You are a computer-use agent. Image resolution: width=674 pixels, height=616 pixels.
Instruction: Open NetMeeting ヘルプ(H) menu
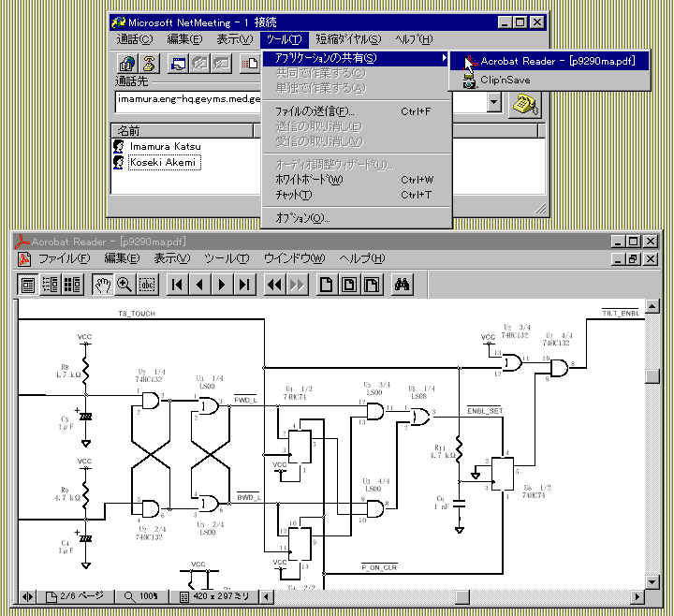click(414, 39)
